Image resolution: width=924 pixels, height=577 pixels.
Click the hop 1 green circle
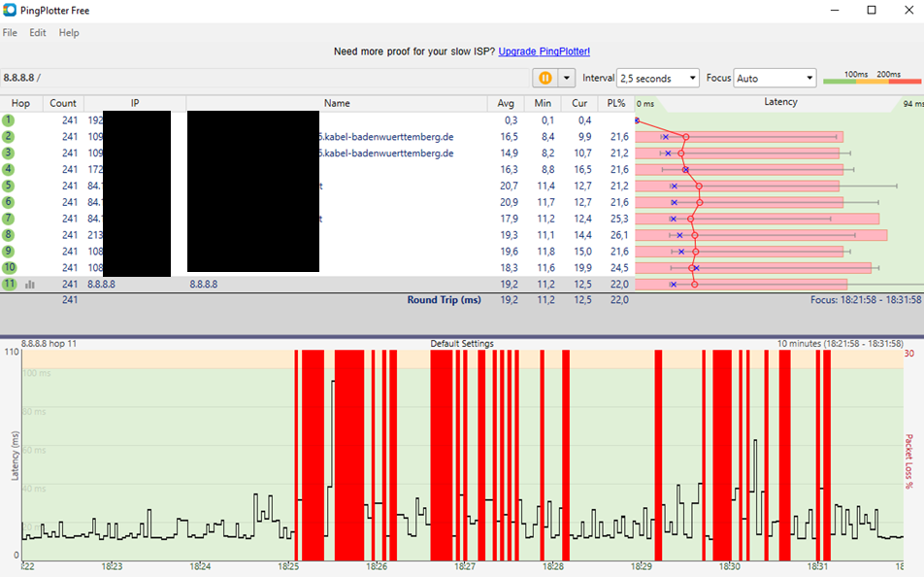(x=8, y=120)
